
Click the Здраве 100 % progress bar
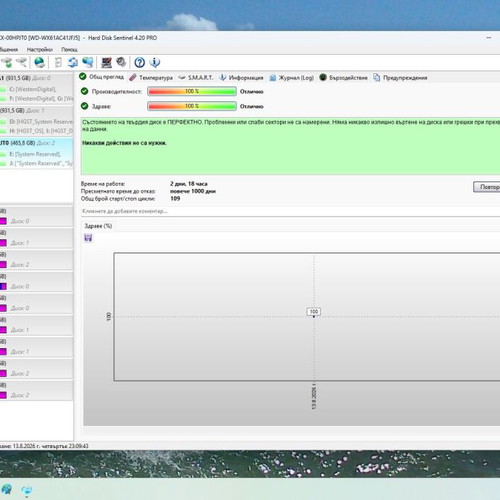pos(192,106)
